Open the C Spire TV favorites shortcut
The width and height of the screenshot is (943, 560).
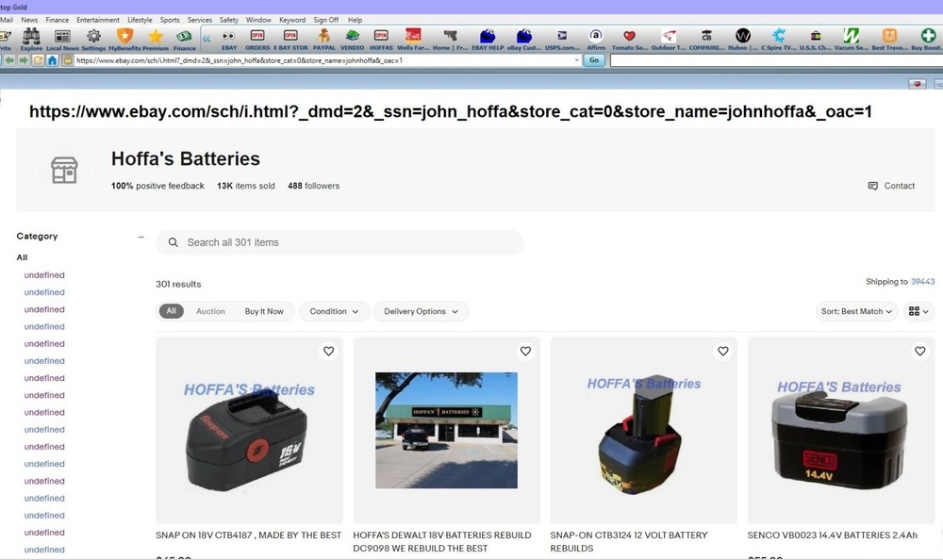(x=779, y=39)
